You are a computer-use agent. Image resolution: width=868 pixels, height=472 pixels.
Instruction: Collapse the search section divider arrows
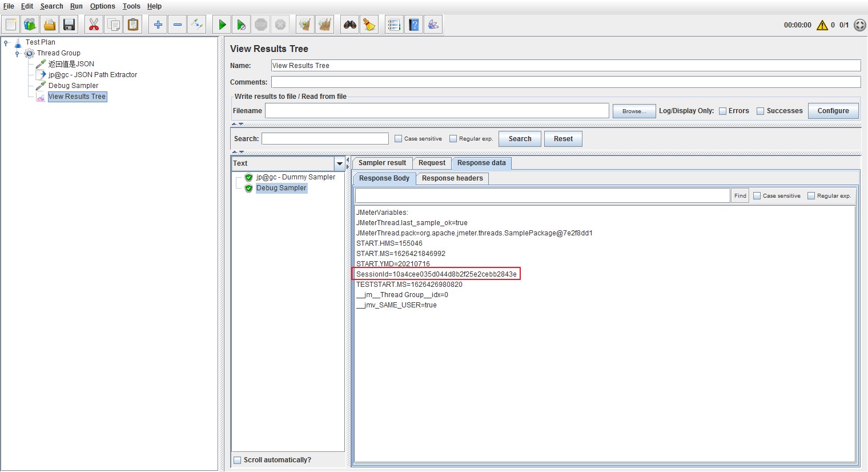pos(238,152)
